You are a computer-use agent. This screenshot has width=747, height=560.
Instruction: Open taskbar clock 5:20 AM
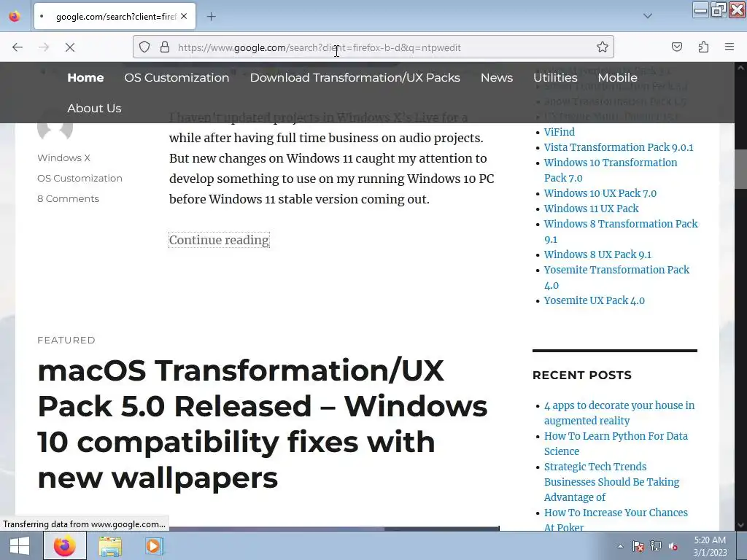(710, 546)
